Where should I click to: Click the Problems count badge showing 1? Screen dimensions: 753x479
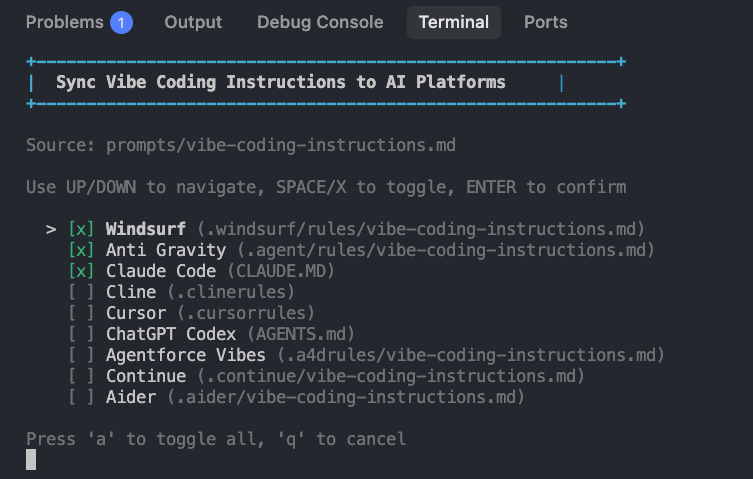point(121,23)
